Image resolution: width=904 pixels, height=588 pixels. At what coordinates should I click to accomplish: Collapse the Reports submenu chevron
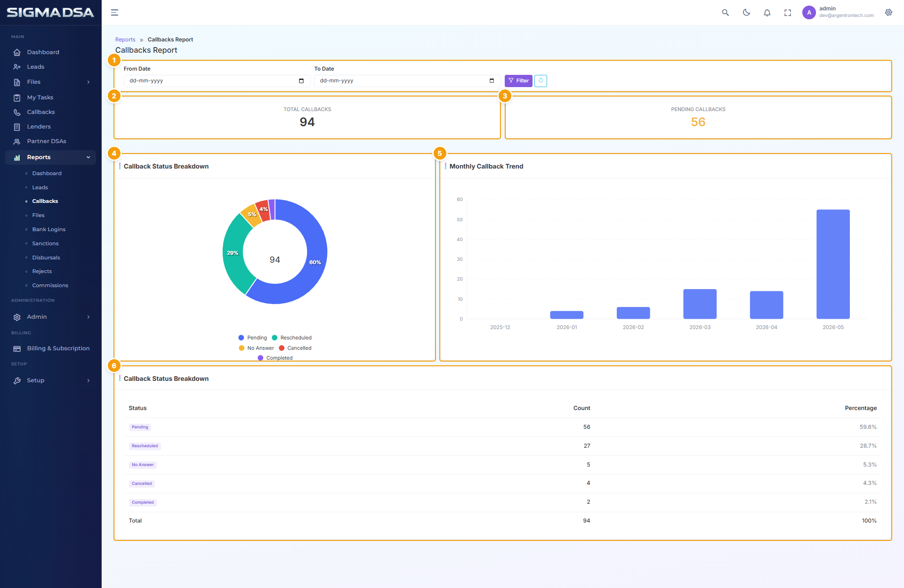click(x=89, y=157)
